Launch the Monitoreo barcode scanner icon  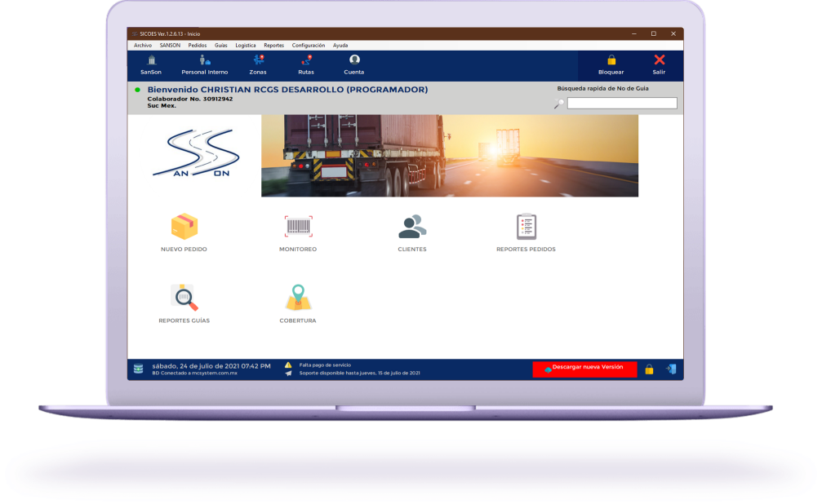point(298,227)
